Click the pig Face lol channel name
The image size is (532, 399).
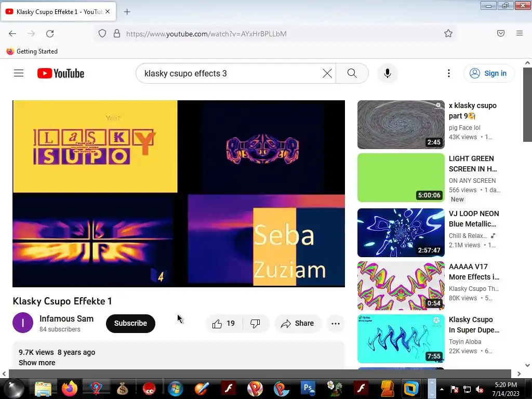pos(464,128)
